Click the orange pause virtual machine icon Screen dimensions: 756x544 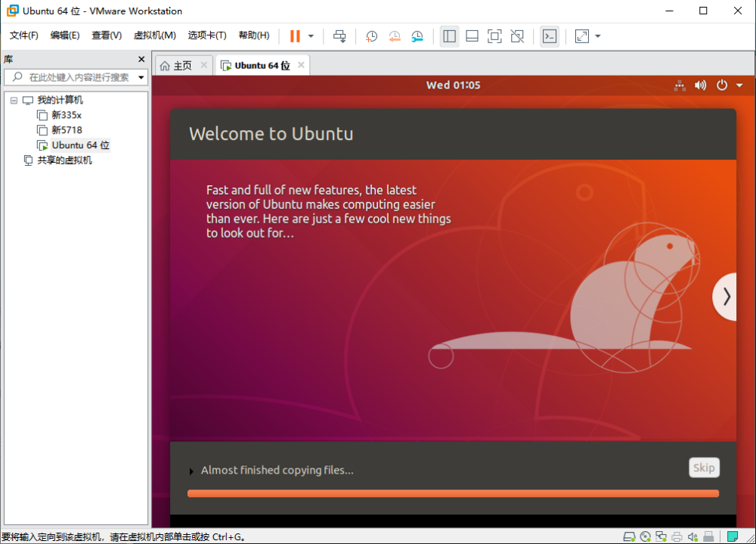(295, 36)
